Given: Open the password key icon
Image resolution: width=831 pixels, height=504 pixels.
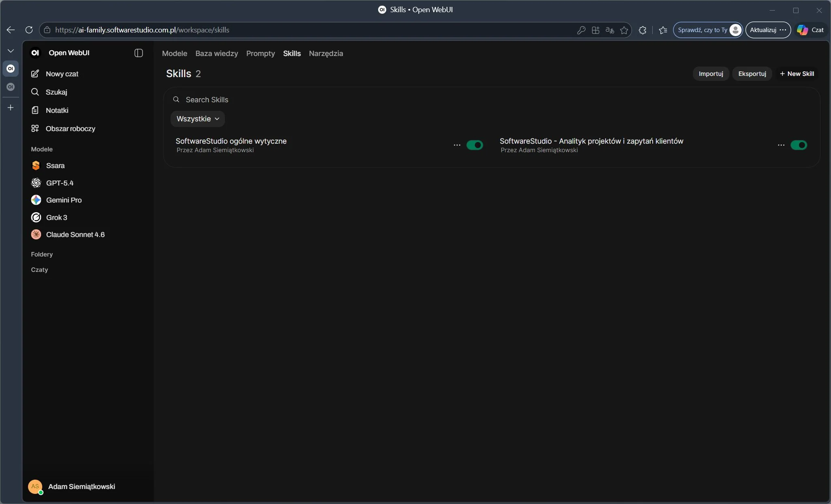Looking at the screenshot, I should click(581, 30).
